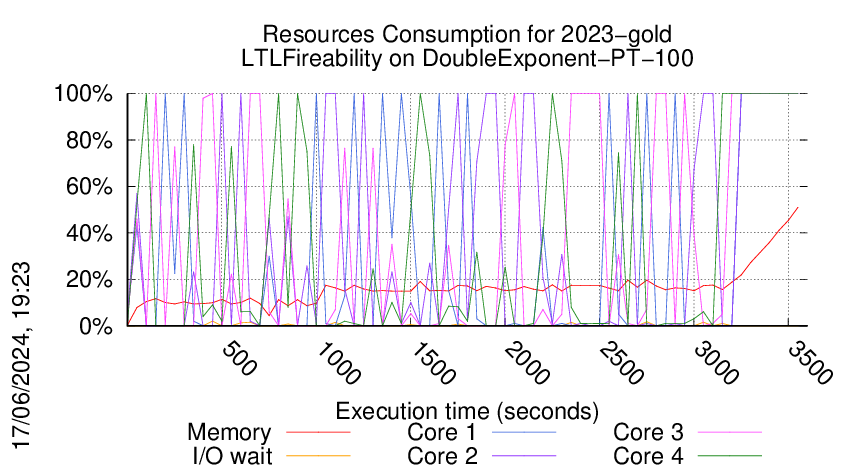Click the orange I/O wait legend line sample
The height and width of the screenshot is (475, 850).
coord(318,455)
